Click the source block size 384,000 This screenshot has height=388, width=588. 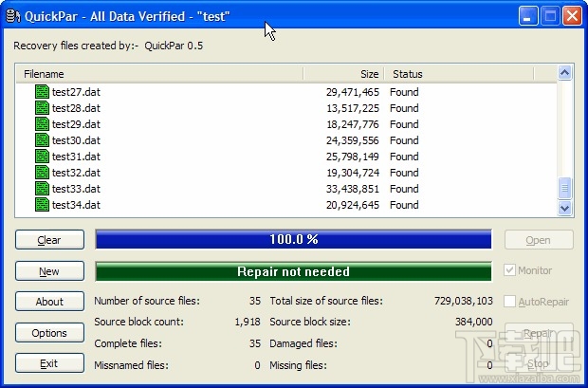tap(474, 322)
